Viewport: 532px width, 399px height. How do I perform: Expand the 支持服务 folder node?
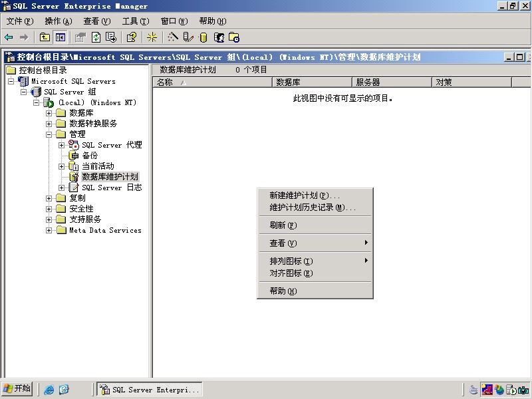pyautogui.click(x=49, y=219)
